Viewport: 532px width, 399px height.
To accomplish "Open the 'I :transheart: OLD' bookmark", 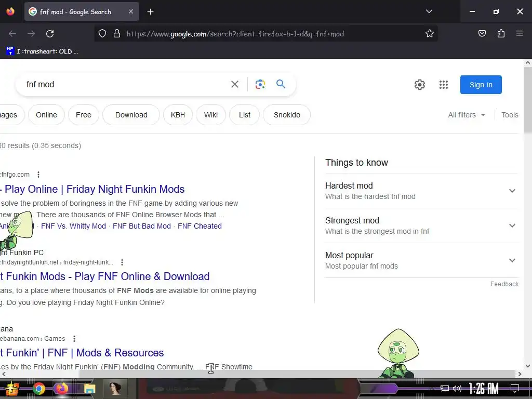I will coord(43,51).
